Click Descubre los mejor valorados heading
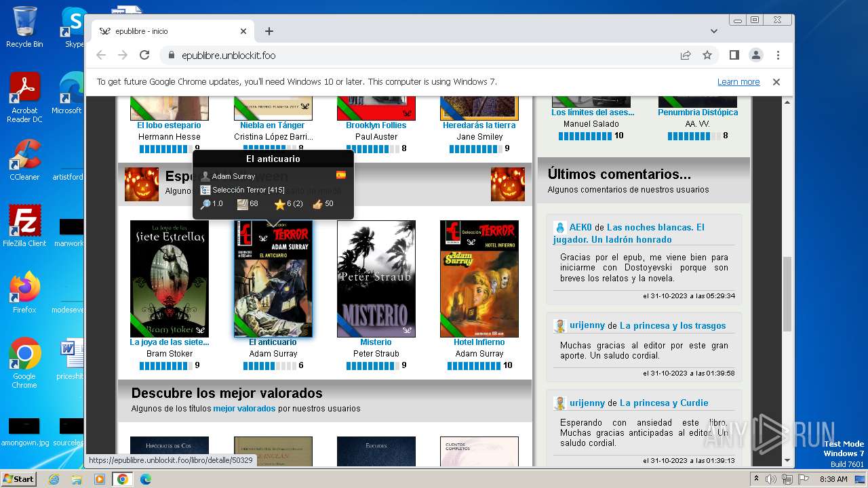This screenshot has height=488, width=868. click(x=226, y=393)
